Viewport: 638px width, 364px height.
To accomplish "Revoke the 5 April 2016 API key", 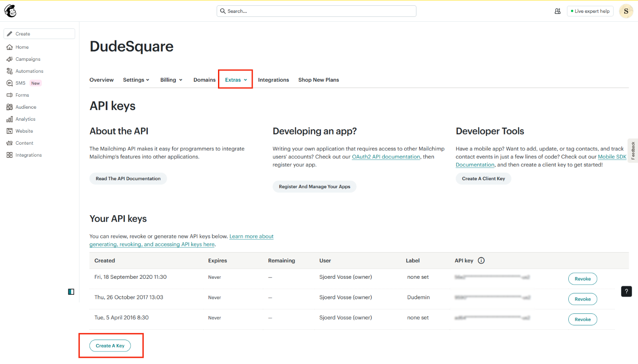I will pos(583,319).
